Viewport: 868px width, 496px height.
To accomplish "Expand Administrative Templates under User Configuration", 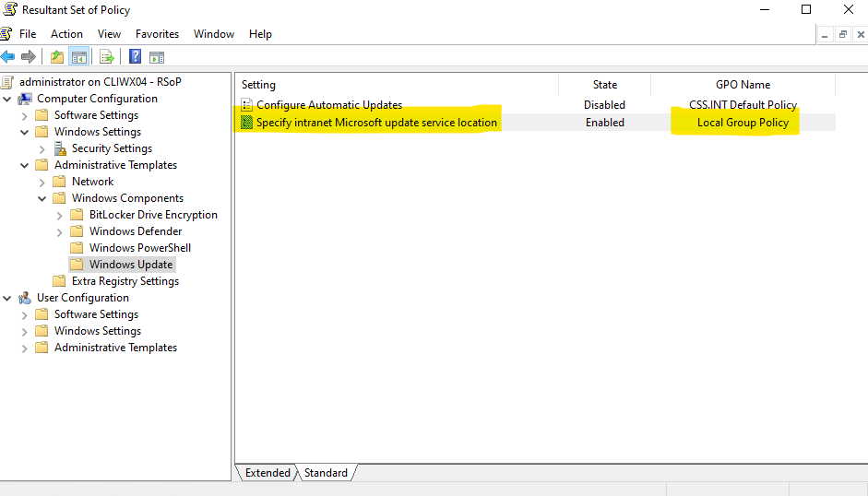I will (24, 348).
